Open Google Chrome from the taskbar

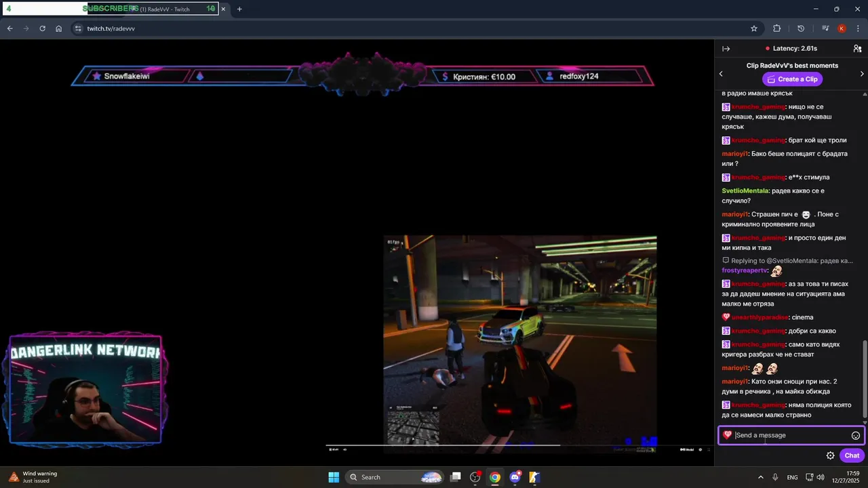pos(495,477)
